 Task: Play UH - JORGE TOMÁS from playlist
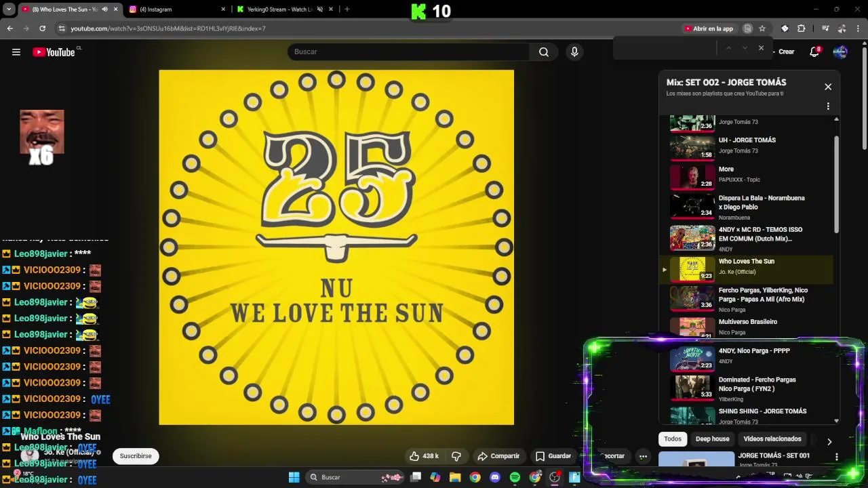pos(746,146)
